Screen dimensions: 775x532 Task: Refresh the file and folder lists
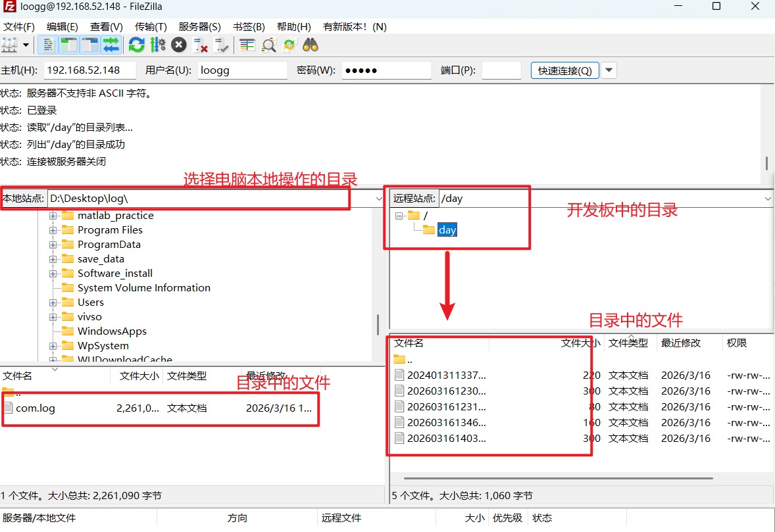[136, 45]
